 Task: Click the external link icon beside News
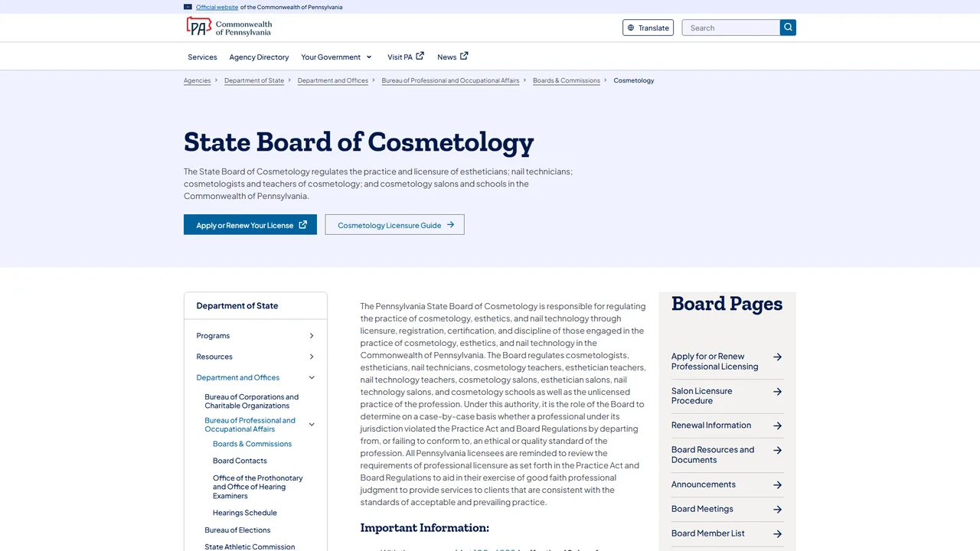coord(464,56)
